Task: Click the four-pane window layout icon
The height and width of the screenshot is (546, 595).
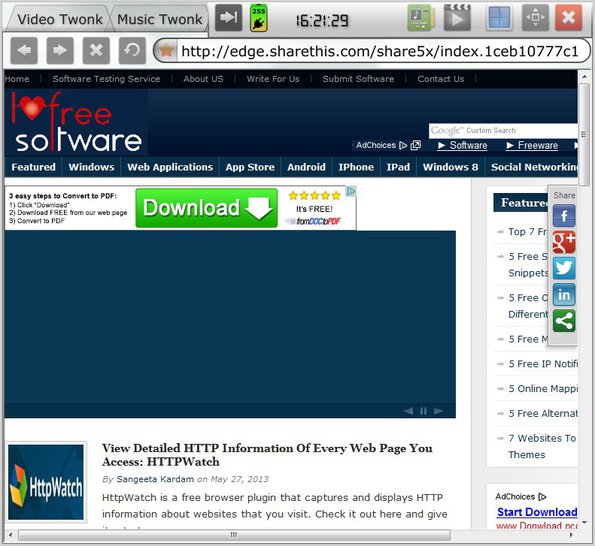Action: (x=499, y=18)
